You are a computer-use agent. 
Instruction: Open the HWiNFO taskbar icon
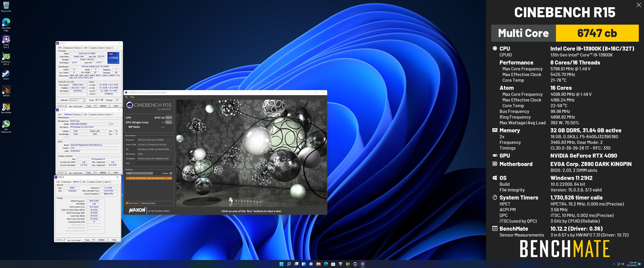[340, 264]
